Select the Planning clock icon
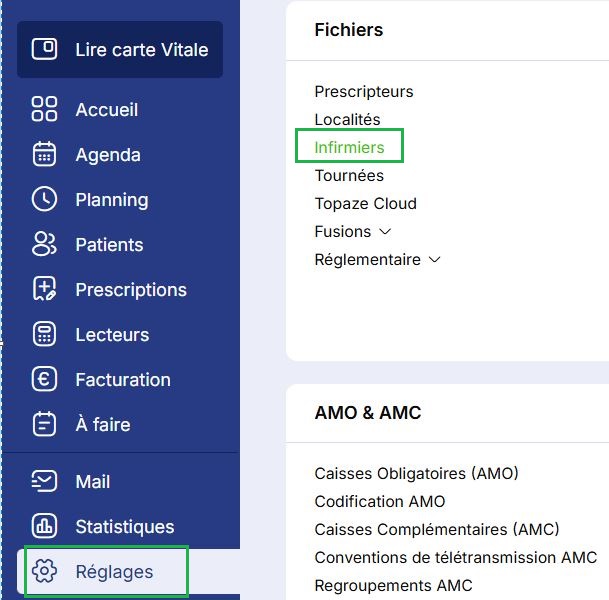This screenshot has height=600, width=609. [x=44, y=199]
